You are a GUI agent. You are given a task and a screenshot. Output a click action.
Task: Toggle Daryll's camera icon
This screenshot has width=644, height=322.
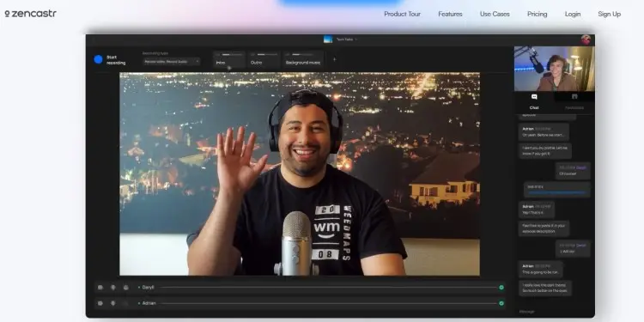pyautogui.click(x=100, y=288)
